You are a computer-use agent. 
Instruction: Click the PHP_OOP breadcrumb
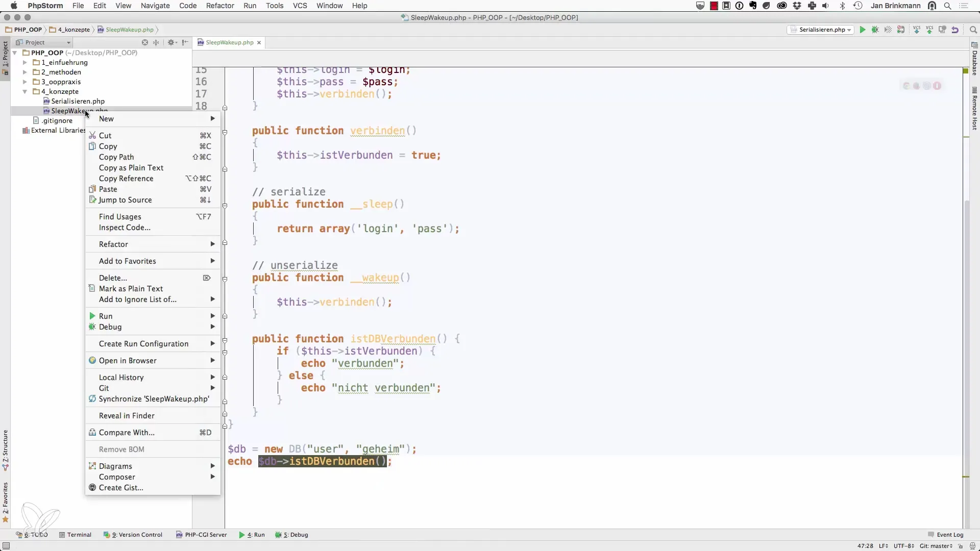click(23, 30)
